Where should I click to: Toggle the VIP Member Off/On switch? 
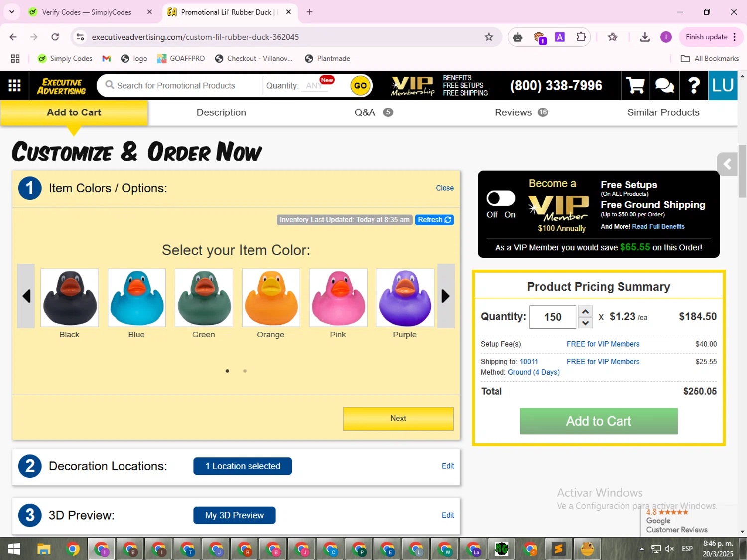(501, 198)
